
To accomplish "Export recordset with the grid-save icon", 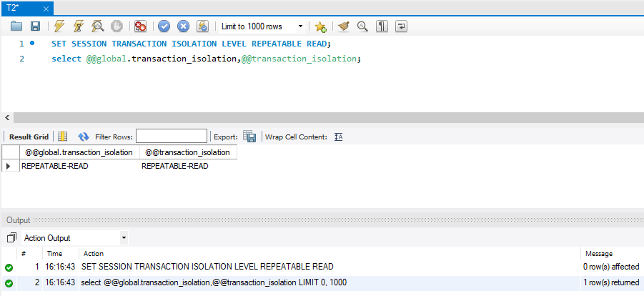I will click(x=249, y=136).
